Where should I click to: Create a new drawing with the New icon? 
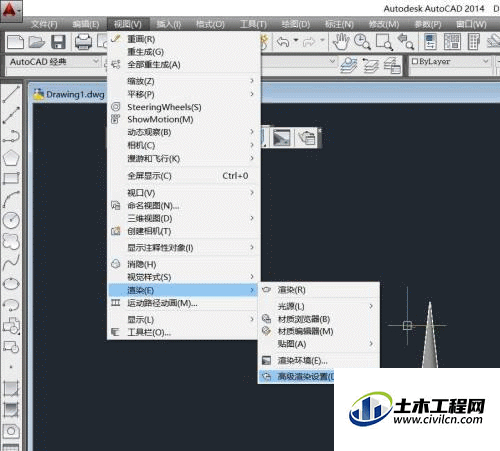tap(16, 42)
